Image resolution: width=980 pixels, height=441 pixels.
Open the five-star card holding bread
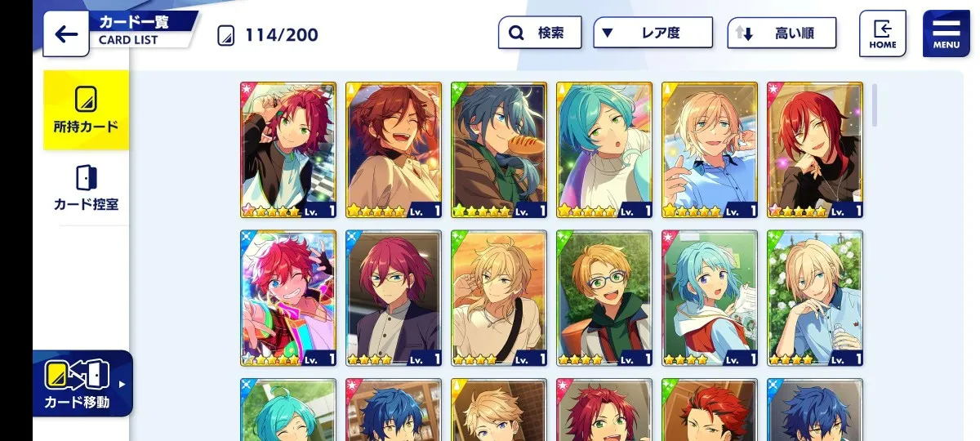(499, 149)
